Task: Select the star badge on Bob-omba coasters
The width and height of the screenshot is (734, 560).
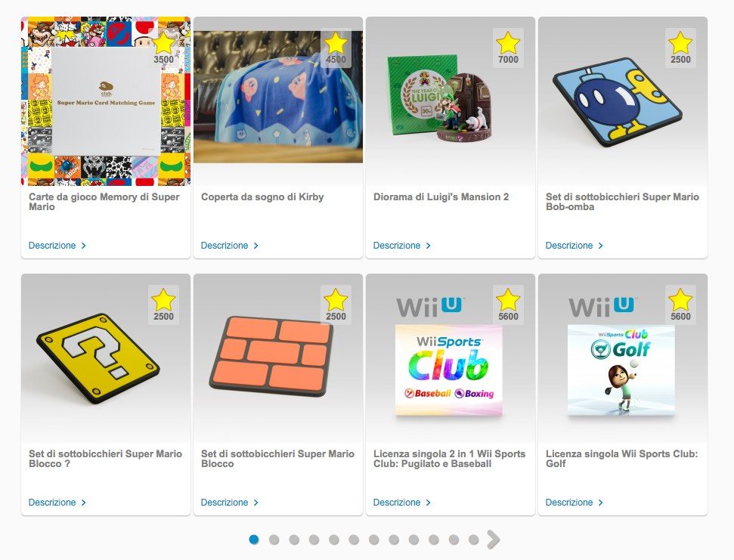Action: coord(680,48)
